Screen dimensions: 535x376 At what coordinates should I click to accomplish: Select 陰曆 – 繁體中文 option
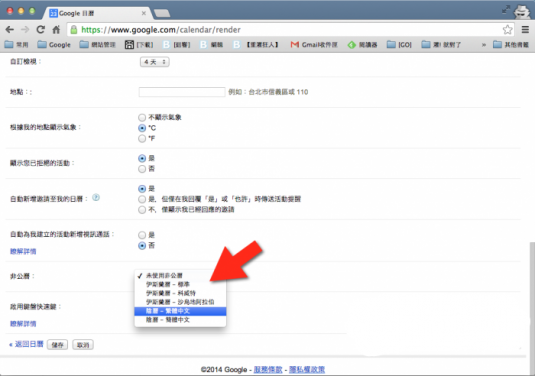point(180,311)
